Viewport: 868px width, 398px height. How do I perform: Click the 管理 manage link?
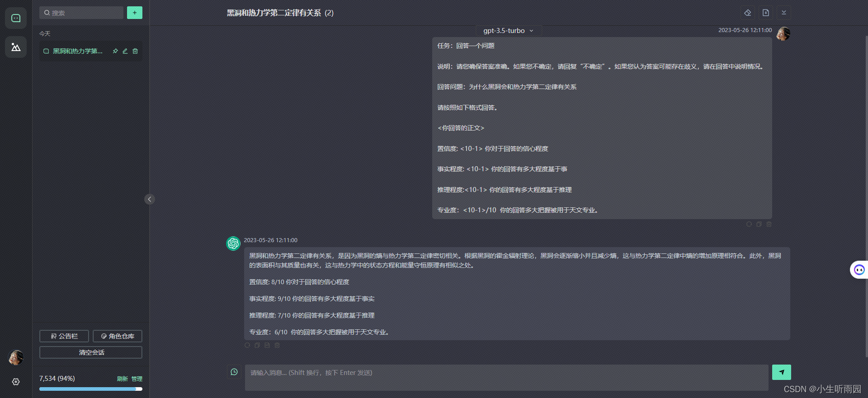tap(137, 379)
